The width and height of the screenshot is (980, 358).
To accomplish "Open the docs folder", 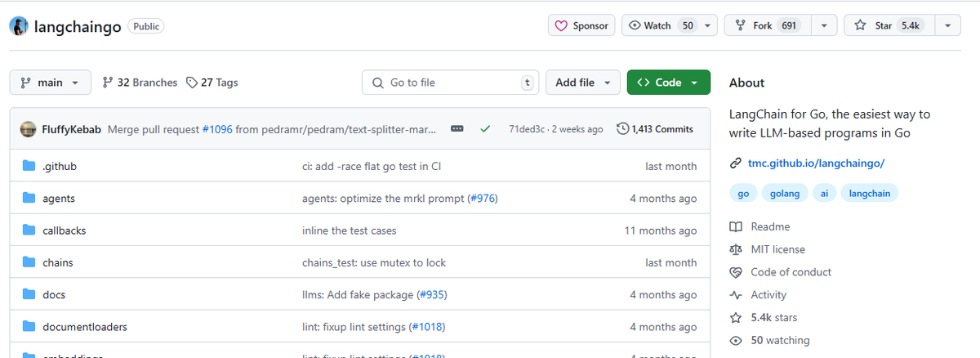I will 54,294.
